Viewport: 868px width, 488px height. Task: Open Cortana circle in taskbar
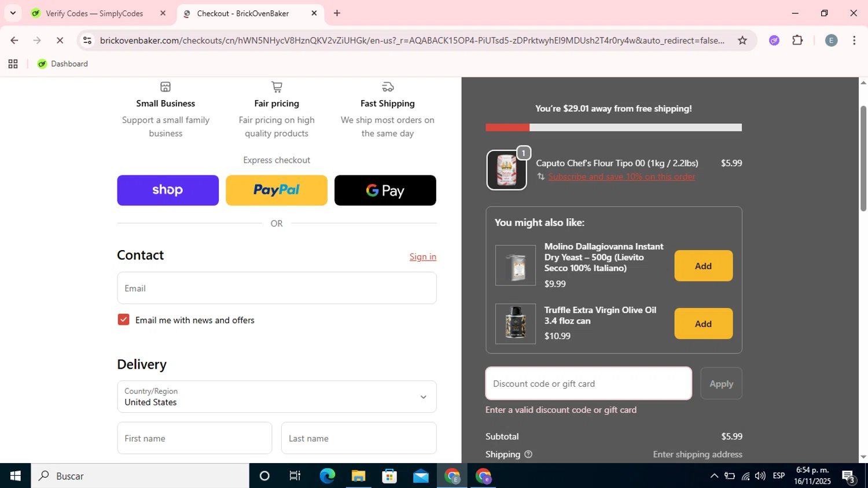(x=264, y=476)
